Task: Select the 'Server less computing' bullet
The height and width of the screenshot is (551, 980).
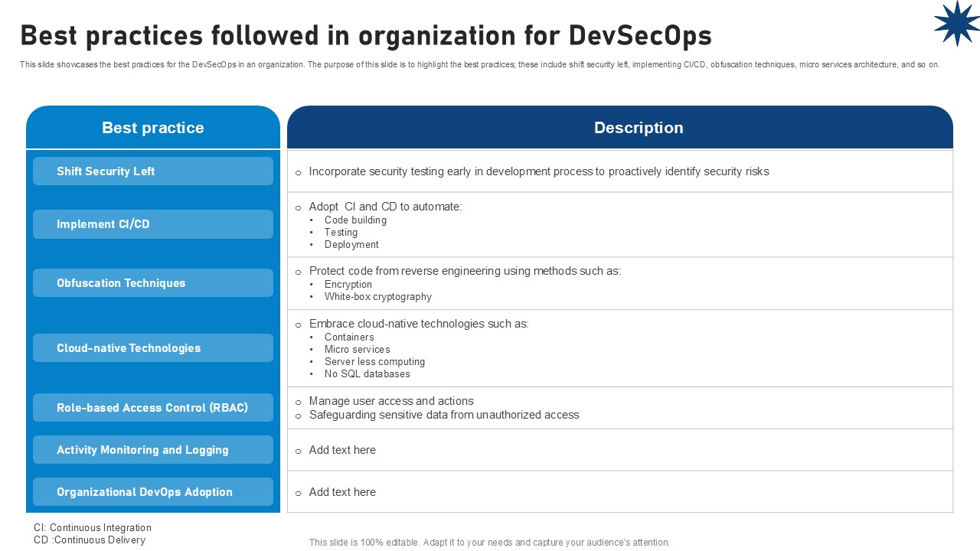Action: click(x=374, y=361)
